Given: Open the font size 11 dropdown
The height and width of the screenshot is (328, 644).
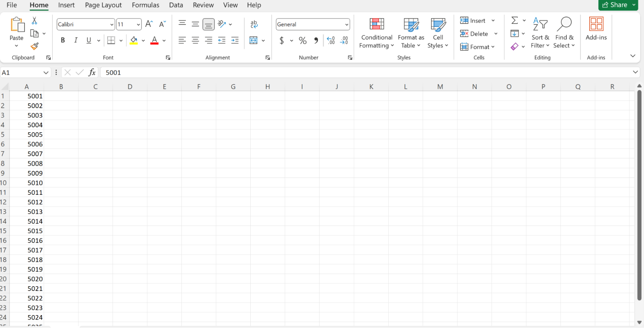Looking at the screenshot, I should point(138,24).
